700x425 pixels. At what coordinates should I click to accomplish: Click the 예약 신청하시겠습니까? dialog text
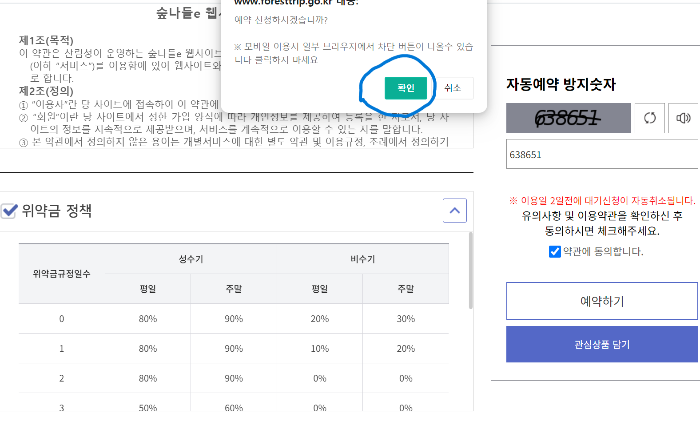pos(281,20)
